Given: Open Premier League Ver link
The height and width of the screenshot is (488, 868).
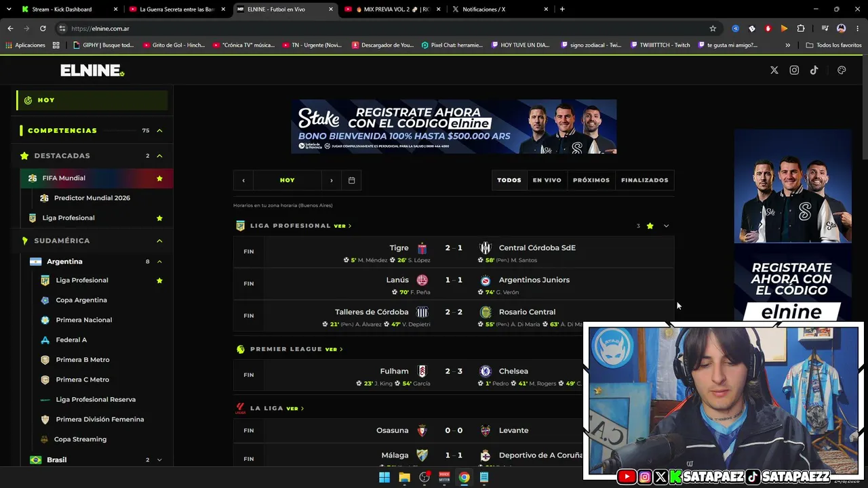Looking at the screenshot, I should click(334, 349).
